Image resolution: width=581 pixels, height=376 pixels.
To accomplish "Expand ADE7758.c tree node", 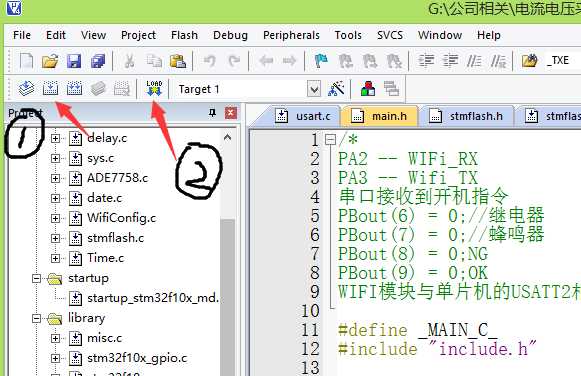I will click(55, 179).
